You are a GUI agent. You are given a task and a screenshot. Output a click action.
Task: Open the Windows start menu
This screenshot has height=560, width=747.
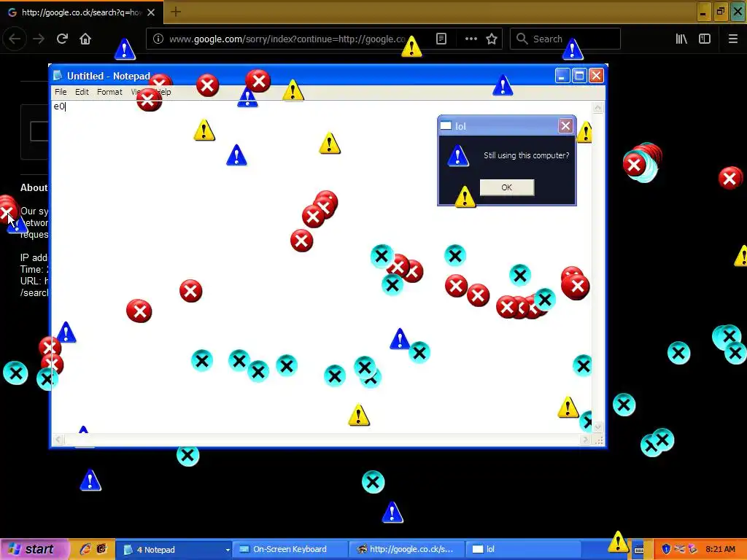[34, 549]
